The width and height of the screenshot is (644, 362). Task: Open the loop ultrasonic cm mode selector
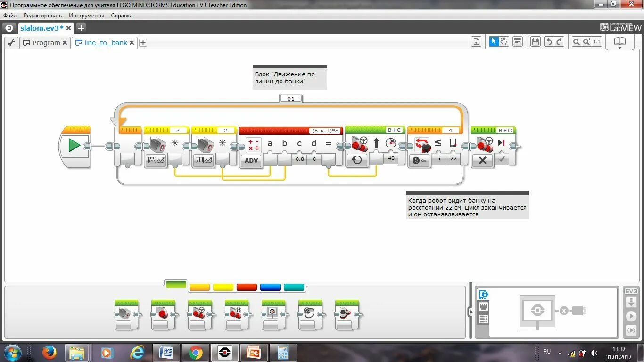click(x=420, y=160)
